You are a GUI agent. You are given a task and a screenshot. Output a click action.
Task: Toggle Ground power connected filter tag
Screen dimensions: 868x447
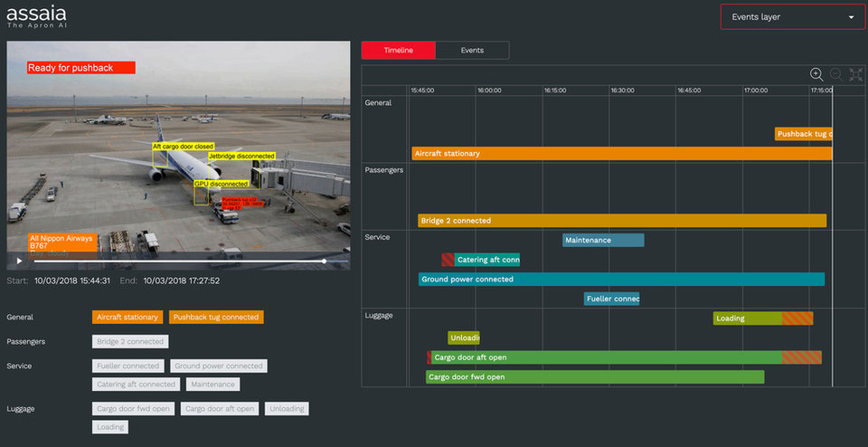218,366
